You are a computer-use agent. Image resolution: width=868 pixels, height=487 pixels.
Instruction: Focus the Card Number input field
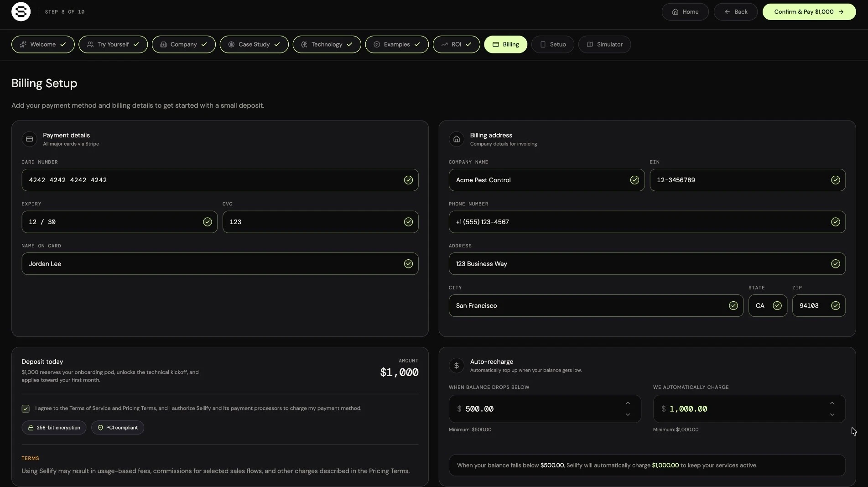[x=220, y=180]
